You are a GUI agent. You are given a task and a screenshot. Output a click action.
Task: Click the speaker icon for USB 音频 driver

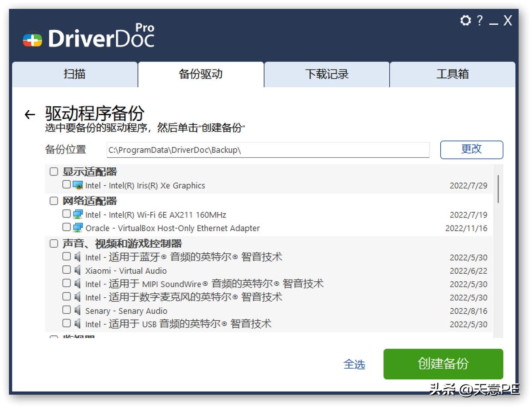[x=78, y=323]
